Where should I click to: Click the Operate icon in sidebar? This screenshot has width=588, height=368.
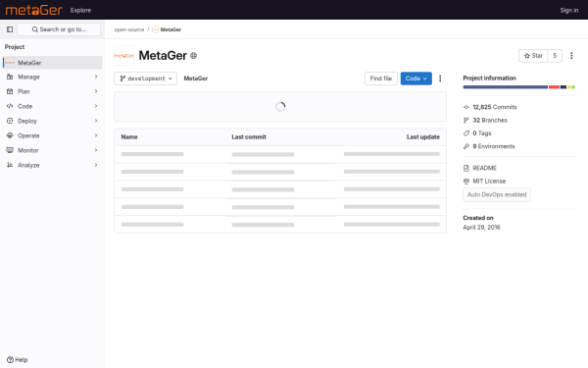(10, 135)
